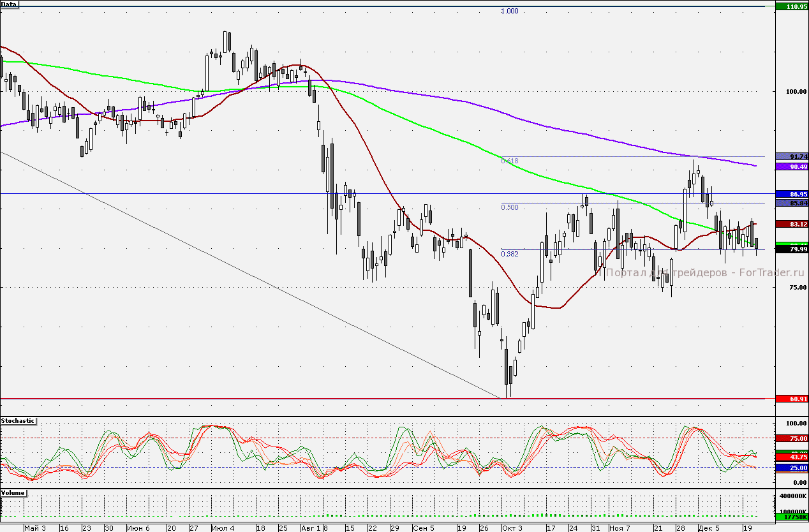Click the Data panel label
The width and height of the screenshot is (809, 532).
click(10, 4)
